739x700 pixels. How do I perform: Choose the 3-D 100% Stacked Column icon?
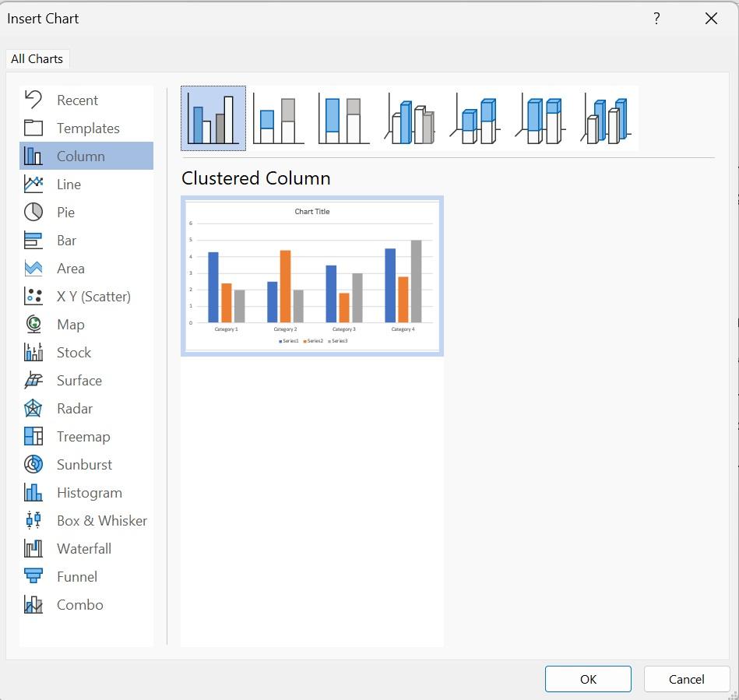point(541,119)
